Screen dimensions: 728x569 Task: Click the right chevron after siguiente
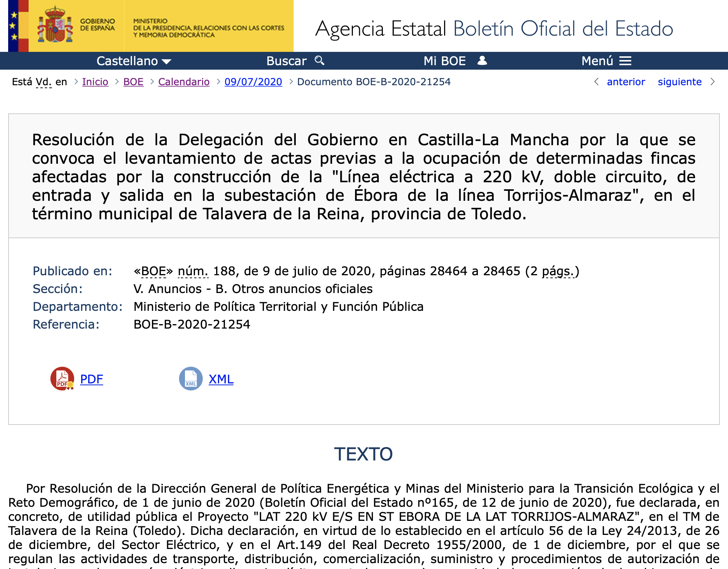tap(712, 81)
